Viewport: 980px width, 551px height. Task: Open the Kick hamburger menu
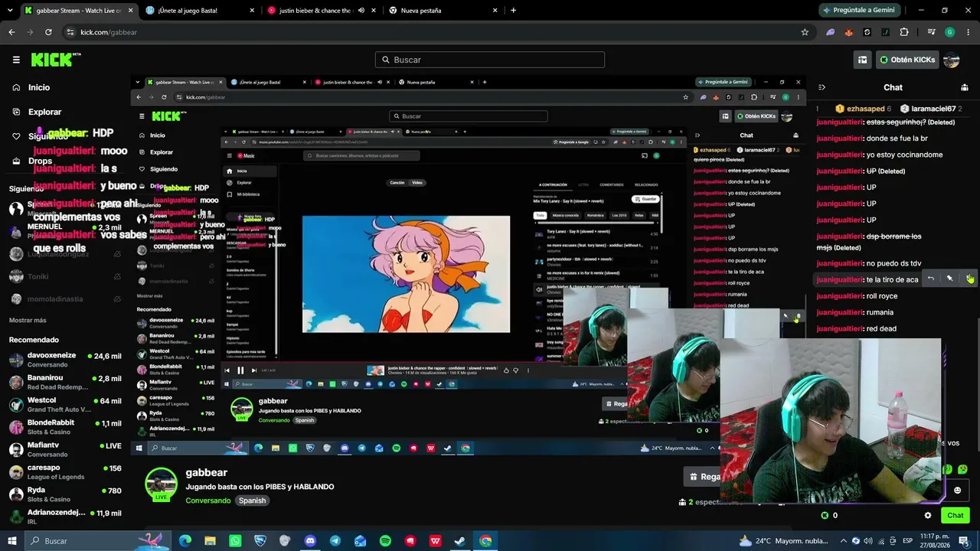(16, 60)
